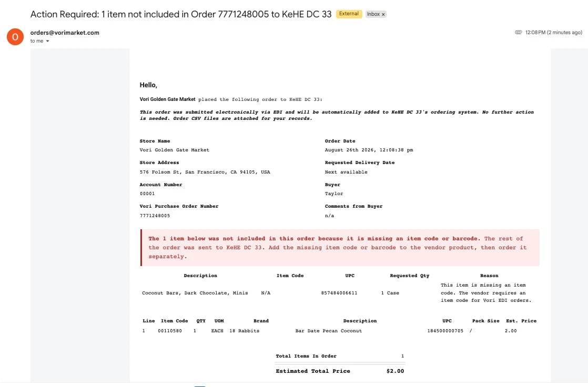Click the yellow External label badge

coord(349,14)
